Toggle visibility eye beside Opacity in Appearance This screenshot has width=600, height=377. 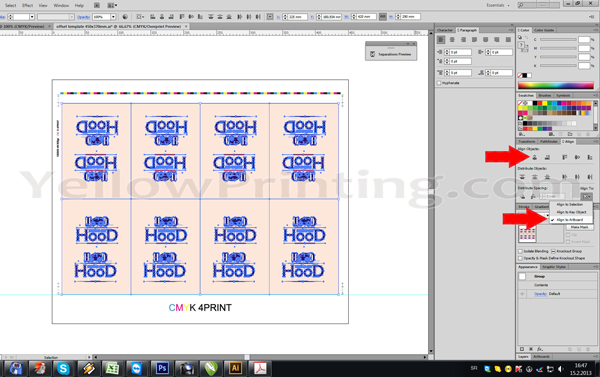(x=522, y=294)
